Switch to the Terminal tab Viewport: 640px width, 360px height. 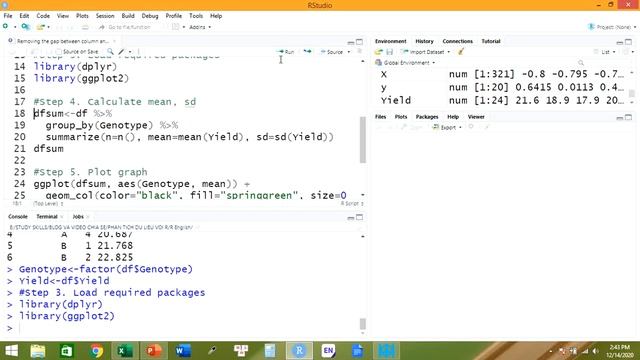(x=47, y=217)
